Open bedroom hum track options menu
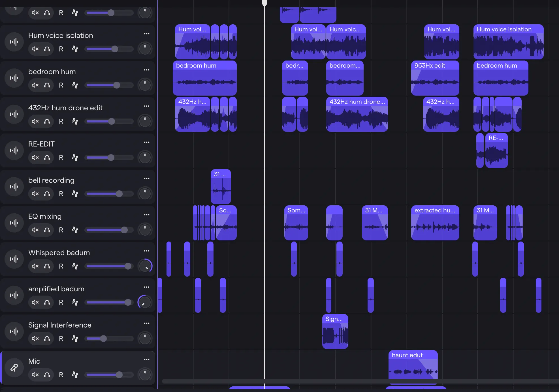The image size is (559, 392). click(146, 70)
